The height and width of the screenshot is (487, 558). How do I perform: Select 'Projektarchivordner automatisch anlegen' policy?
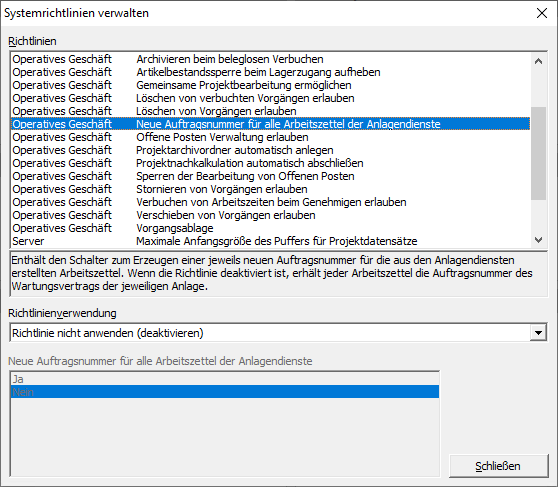pos(270,150)
